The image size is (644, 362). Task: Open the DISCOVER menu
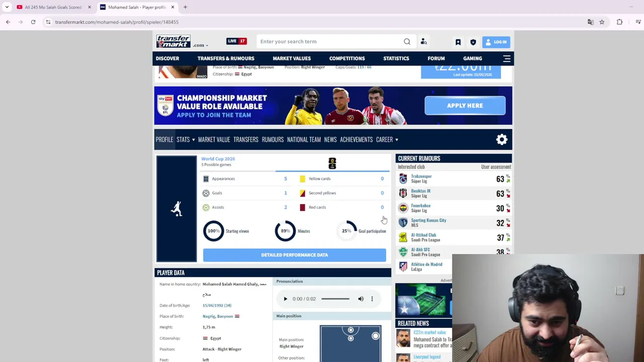168,58
